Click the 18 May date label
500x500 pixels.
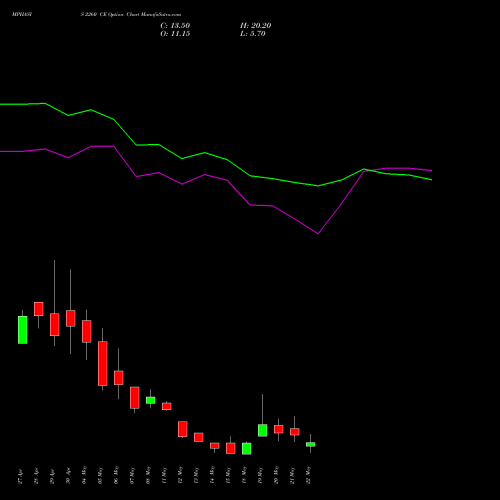tap(244, 475)
